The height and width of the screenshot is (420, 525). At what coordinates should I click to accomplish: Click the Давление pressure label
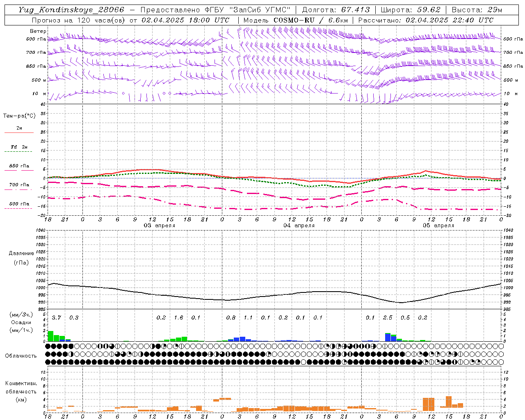coord(21,253)
